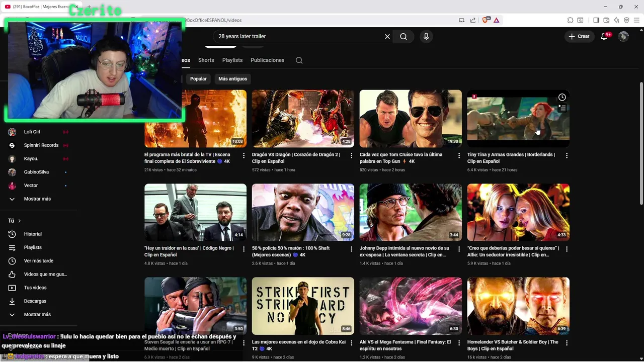The width and height of the screenshot is (644, 362).
Task: Open Brave Wallet icon
Action: [x=606, y=20]
